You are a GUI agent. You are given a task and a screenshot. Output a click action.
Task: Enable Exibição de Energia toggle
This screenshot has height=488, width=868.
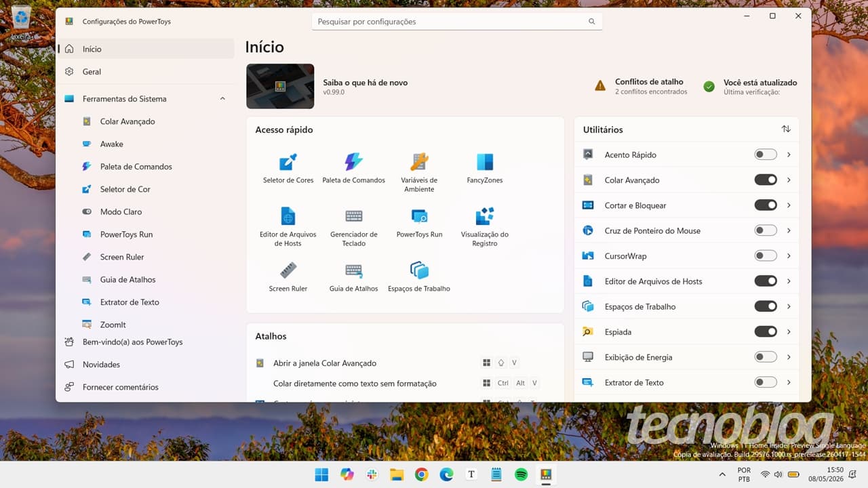766,357
